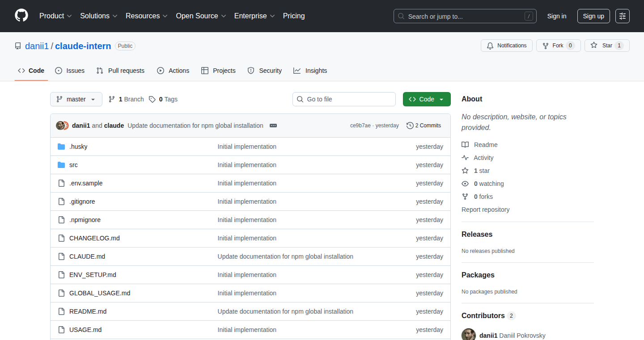The image size is (644, 340).
Task: Open commit message for README.md row
Action: tap(285, 311)
